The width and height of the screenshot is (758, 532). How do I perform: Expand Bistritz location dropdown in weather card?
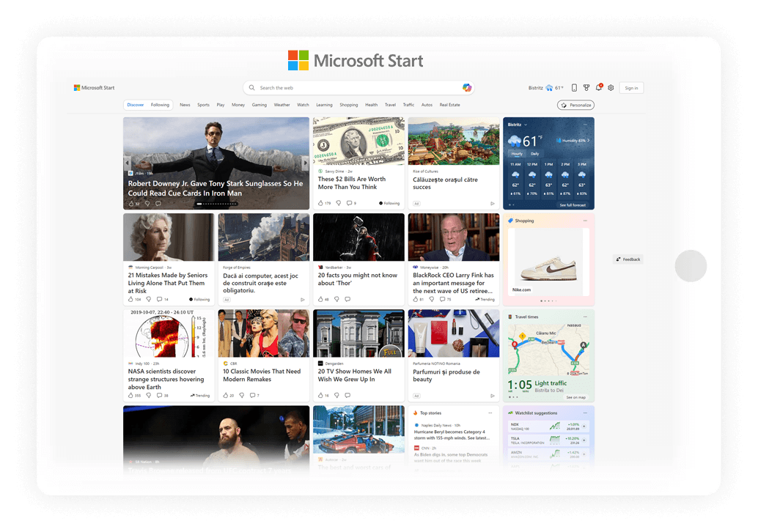tap(526, 125)
